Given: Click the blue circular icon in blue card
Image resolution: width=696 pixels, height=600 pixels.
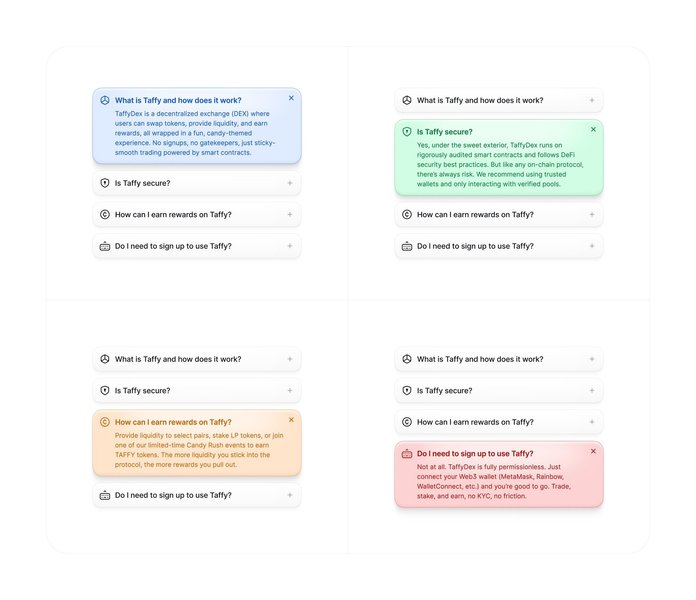Looking at the screenshot, I should coord(105,100).
